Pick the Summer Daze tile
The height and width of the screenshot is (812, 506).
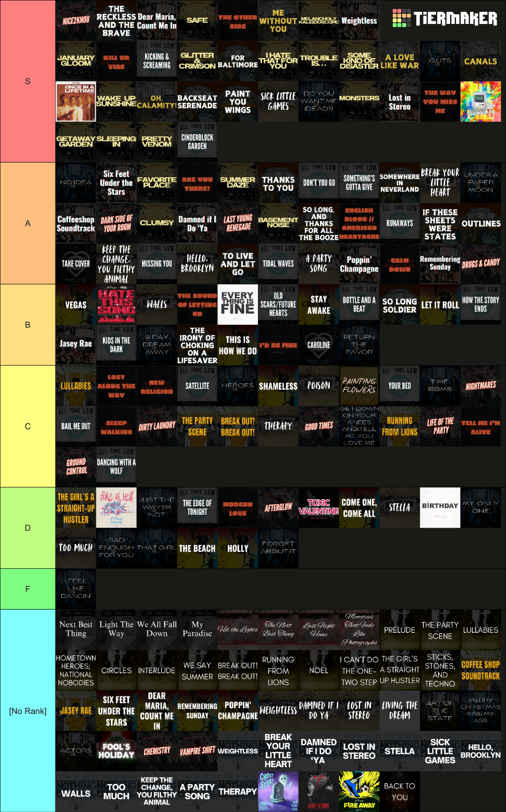tap(237, 183)
